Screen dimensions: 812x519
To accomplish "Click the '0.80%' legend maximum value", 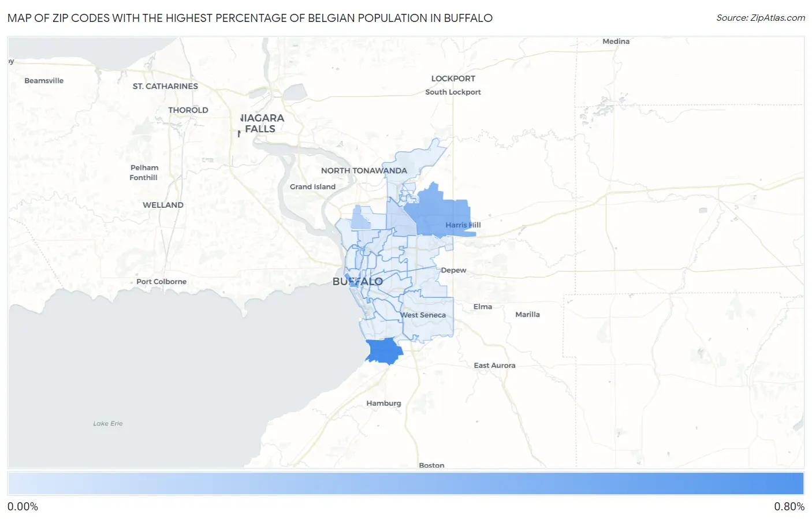I will pos(789,507).
